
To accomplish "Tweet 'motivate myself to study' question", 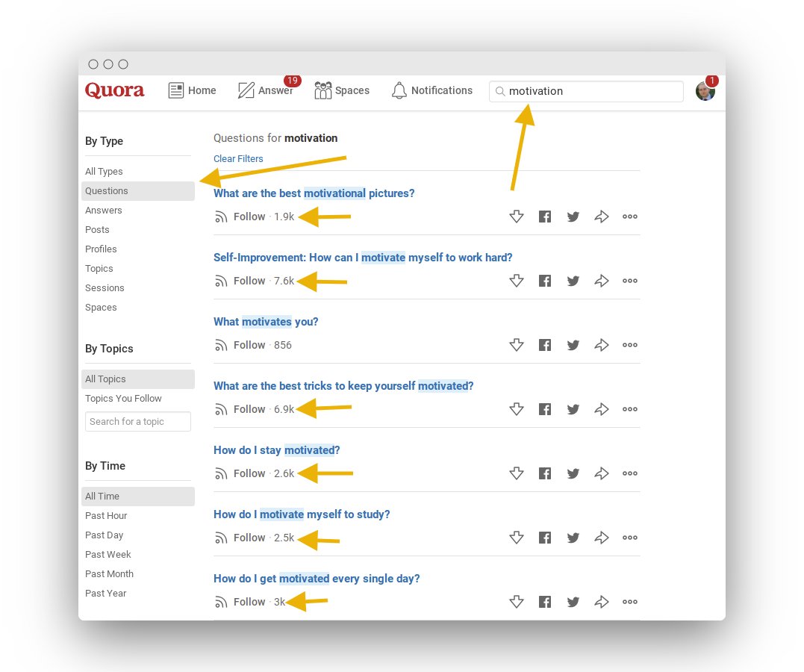I will click(573, 538).
